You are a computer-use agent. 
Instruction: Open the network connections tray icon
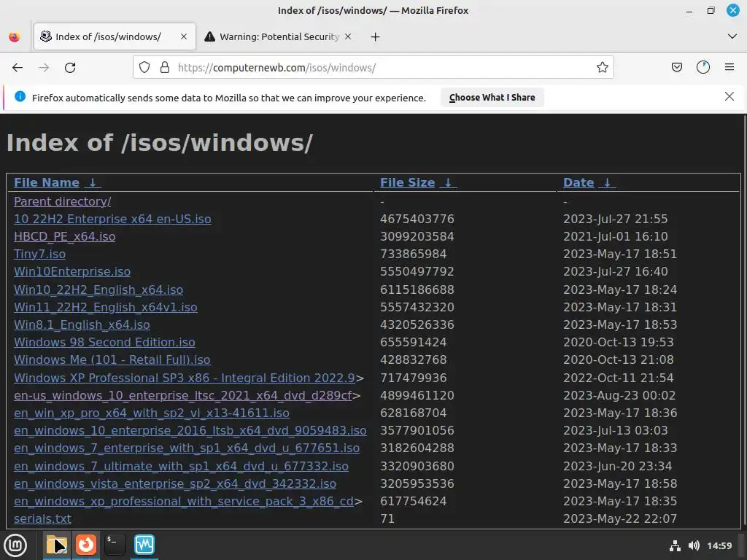675,545
